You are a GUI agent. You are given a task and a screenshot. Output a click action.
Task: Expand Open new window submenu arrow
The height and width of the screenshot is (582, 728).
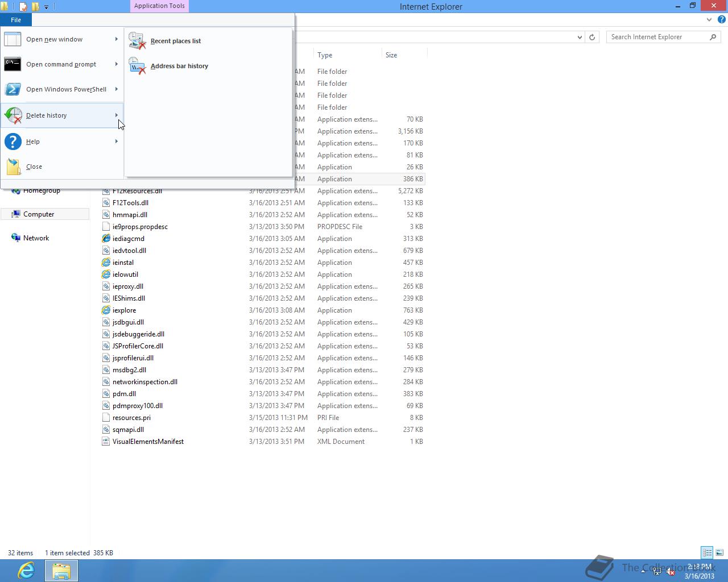(x=117, y=39)
